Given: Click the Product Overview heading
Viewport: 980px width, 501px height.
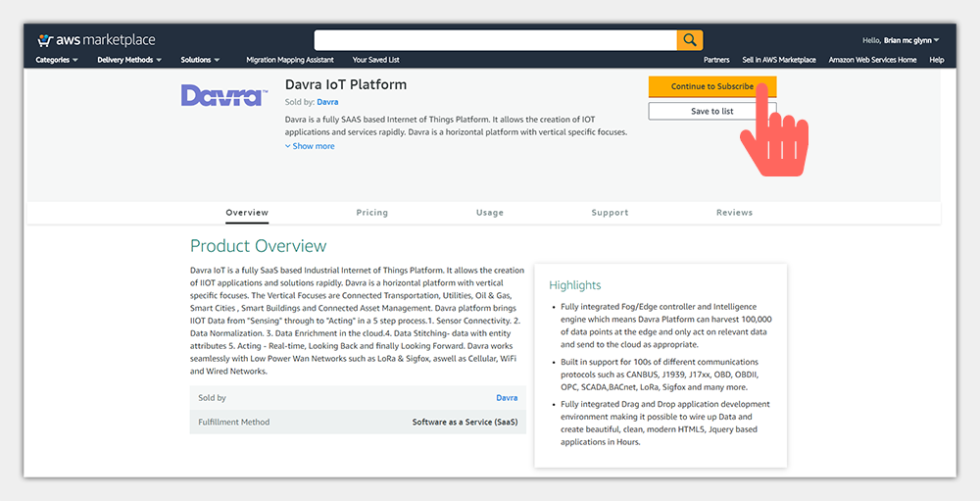Looking at the screenshot, I should 258,246.
